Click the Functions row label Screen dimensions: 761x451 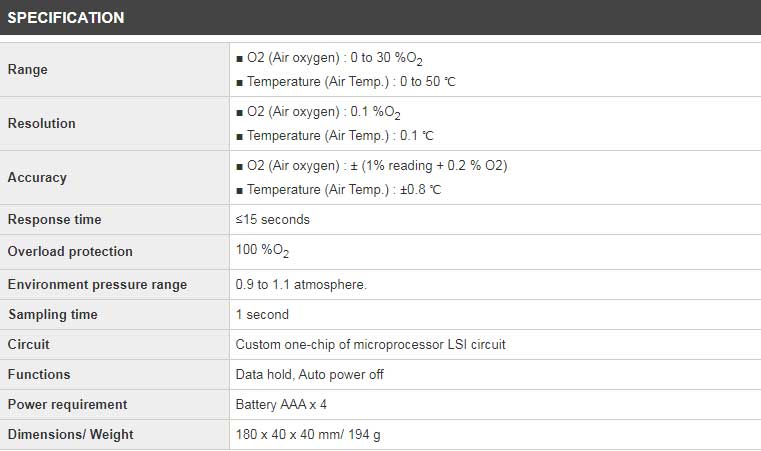tap(39, 375)
